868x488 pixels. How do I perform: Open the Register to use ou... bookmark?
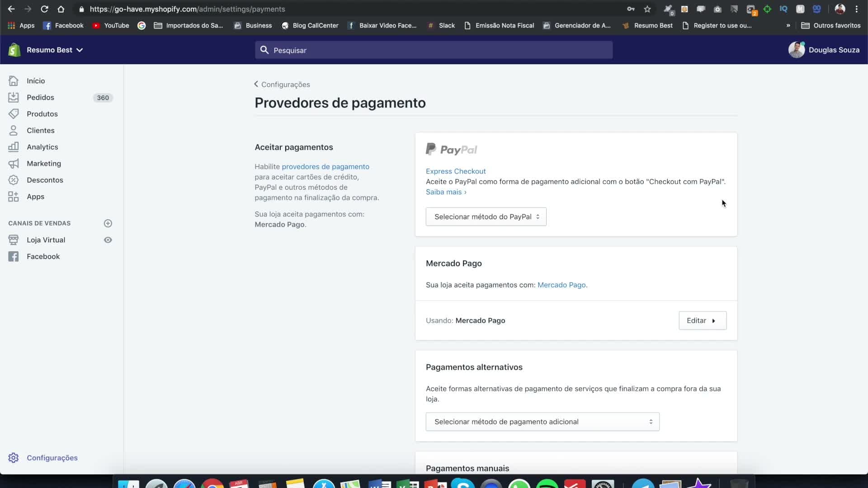(x=717, y=25)
